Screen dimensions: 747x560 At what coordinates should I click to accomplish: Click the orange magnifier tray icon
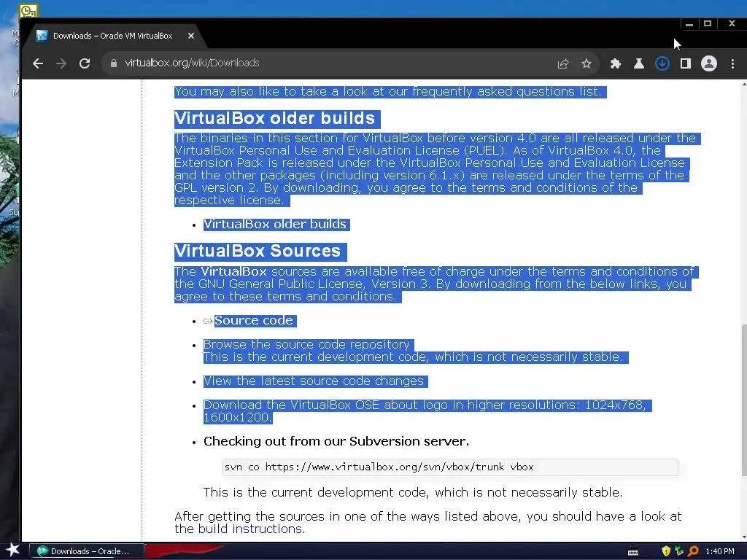pyautogui.click(x=693, y=551)
